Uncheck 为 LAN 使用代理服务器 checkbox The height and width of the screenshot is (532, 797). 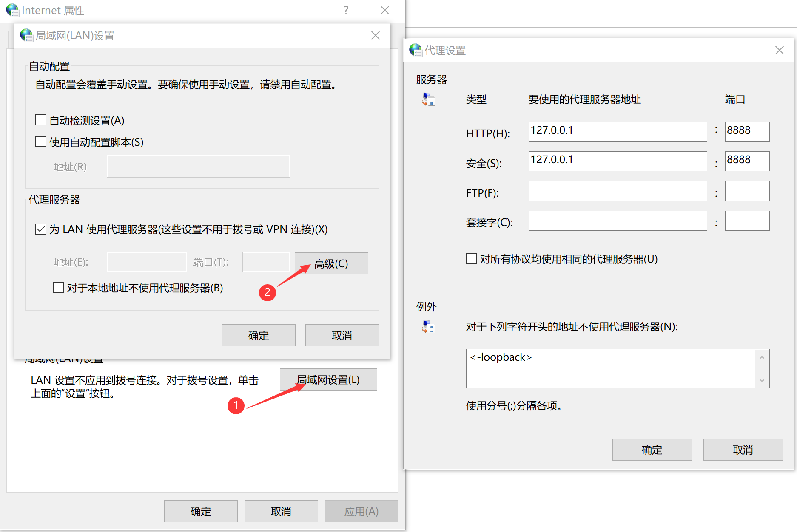[41, 229]
